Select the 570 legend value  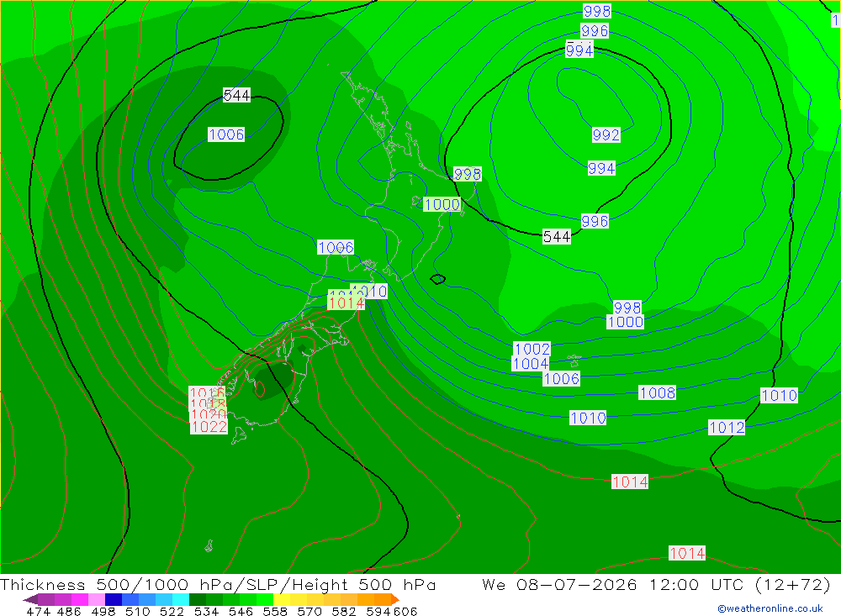pos(309,611)
